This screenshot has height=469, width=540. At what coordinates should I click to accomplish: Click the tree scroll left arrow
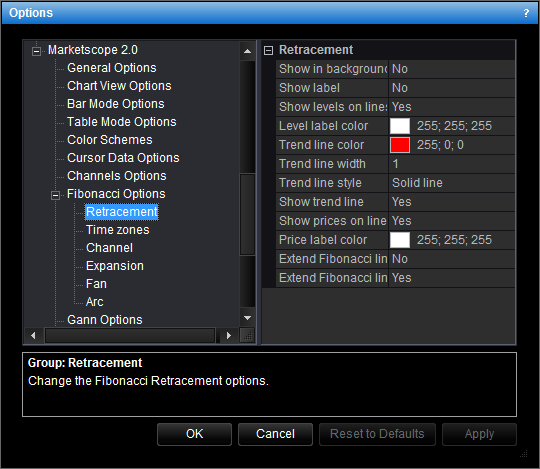coord(33,335)
